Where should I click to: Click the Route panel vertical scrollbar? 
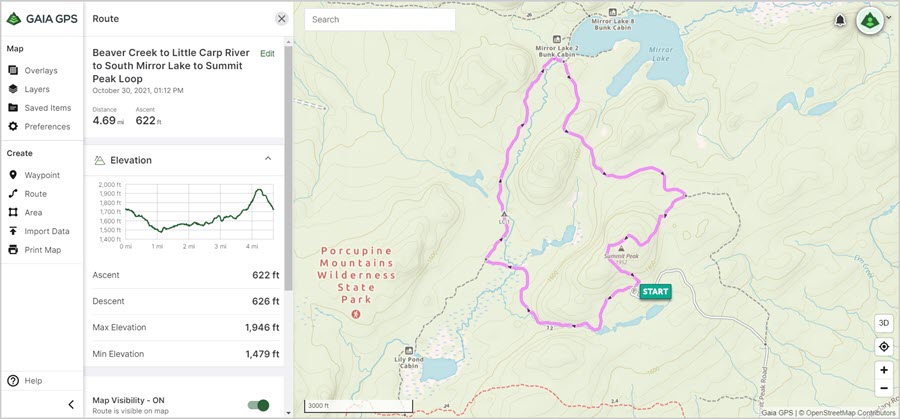pyautogui.click(x=289, y=166)
